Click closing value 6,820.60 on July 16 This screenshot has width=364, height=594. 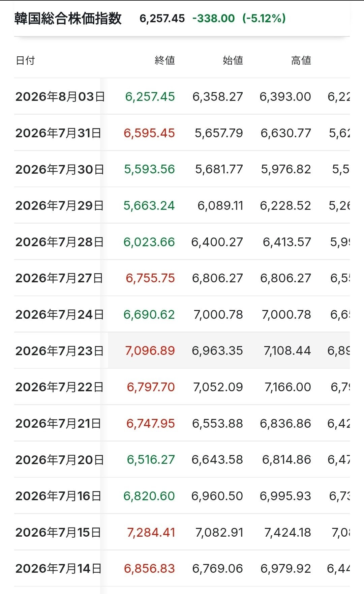point(149,496)
